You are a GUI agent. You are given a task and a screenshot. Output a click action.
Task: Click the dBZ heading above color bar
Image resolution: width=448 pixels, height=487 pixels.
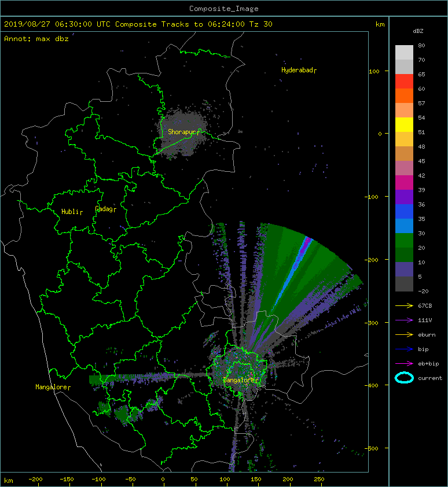[418, 31]
